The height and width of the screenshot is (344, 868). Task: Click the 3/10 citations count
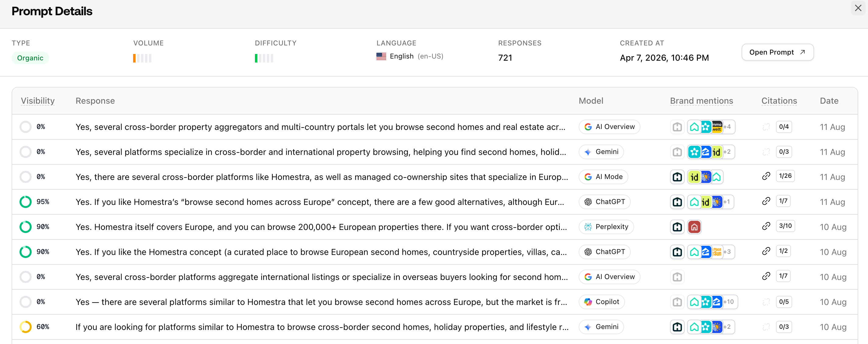785,226
